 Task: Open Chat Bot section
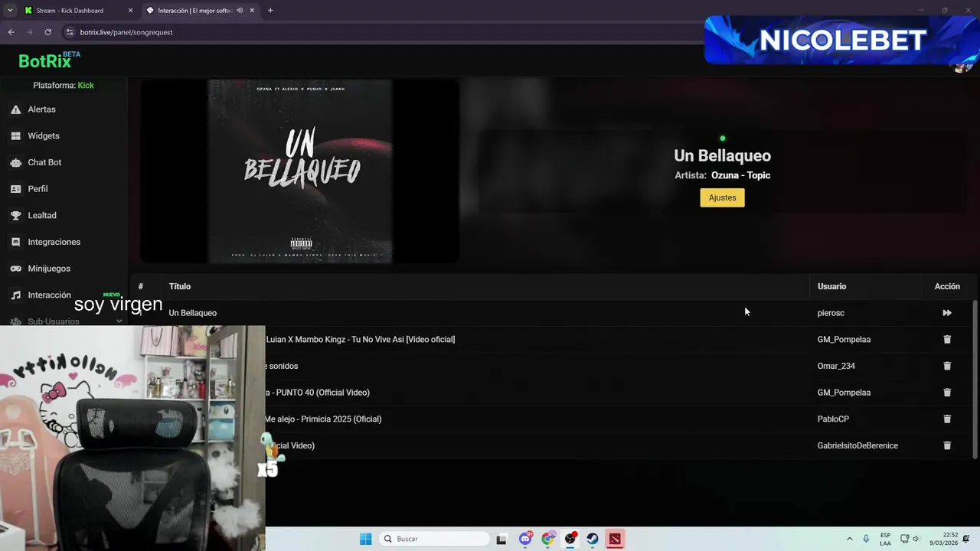pyautogui.click(x=44, y=162)
